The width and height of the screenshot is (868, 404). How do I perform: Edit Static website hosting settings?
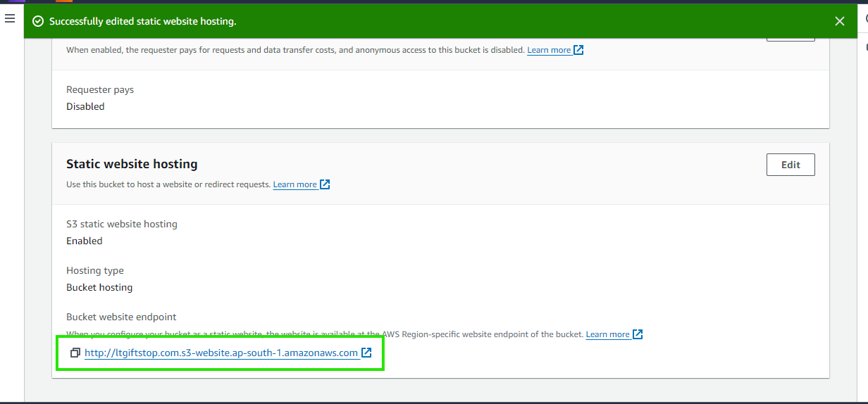(790, 165)
